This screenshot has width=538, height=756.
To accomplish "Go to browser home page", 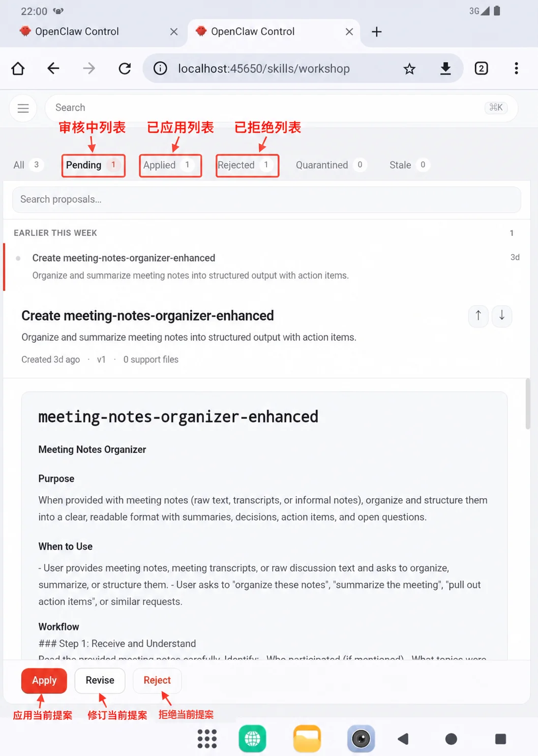I will [18, 69].
